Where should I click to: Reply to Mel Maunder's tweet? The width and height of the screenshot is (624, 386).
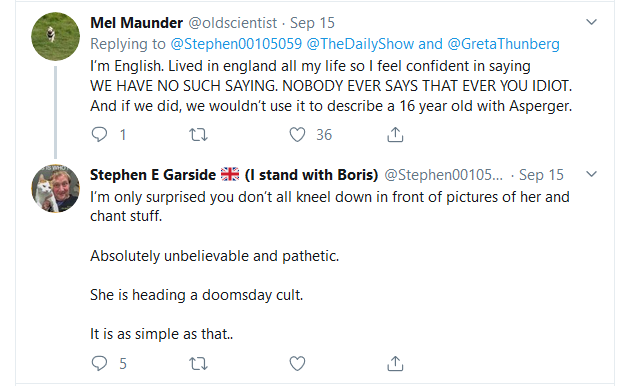[x=99, y=135]
